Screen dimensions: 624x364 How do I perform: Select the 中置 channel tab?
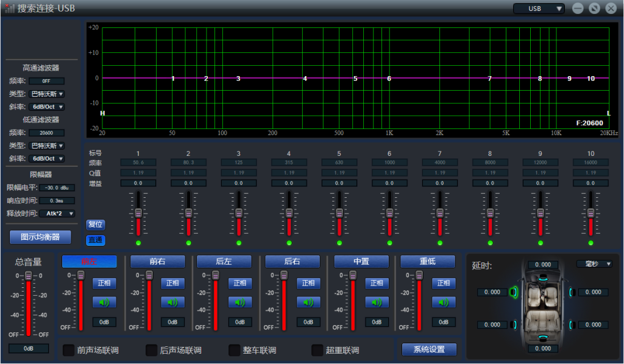pyautogui.click(x=361, y=262)
